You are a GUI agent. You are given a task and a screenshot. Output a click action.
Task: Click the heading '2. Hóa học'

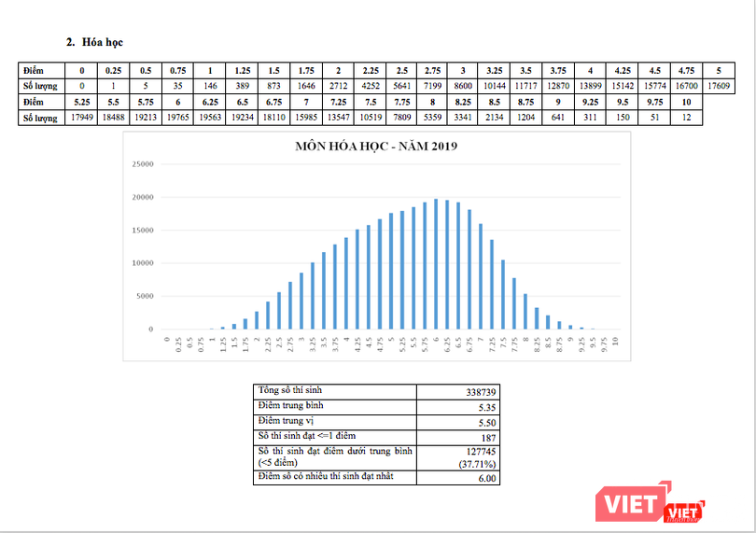click(x=93, y=43)
